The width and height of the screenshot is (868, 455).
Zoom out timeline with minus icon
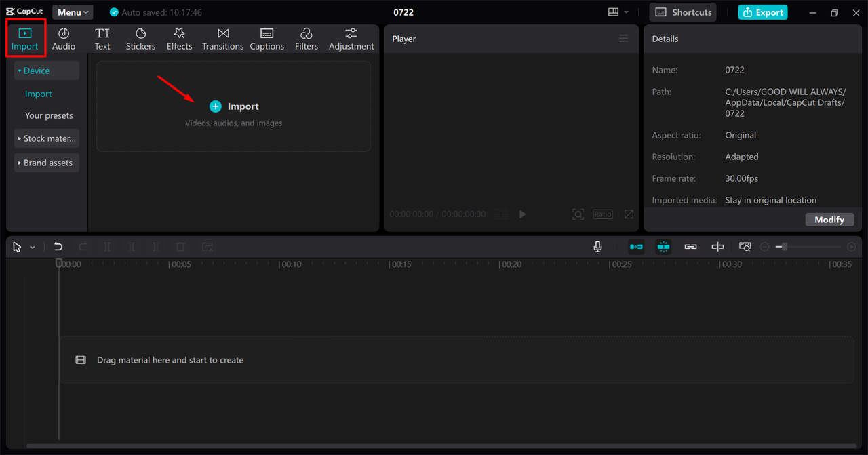click(x=764, y=247)
